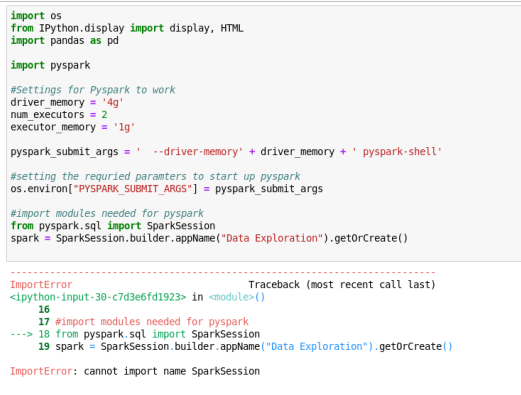The image size is (521, 395).
Task: Click the "Data Exploration" string in code cell
Action: point(272,238)
